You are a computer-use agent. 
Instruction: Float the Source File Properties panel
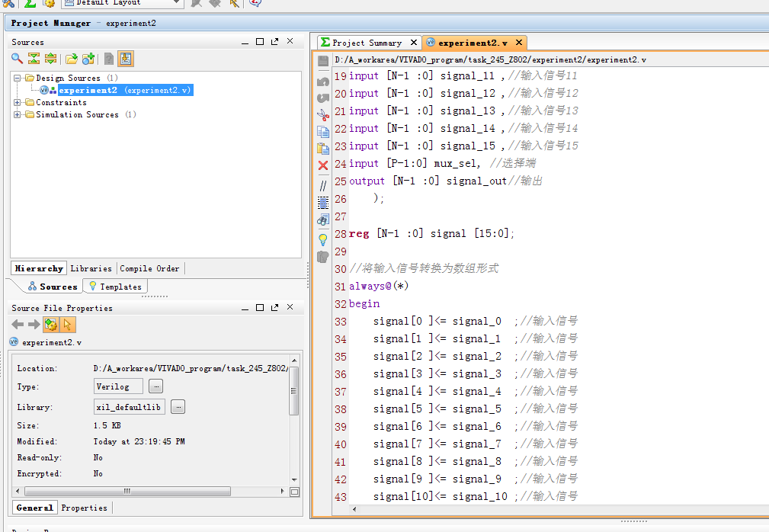coord(274,307)
